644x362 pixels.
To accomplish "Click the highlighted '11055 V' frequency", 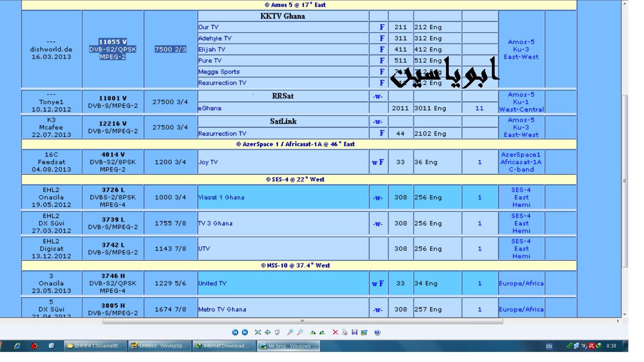I will click(x=113, y=42).
